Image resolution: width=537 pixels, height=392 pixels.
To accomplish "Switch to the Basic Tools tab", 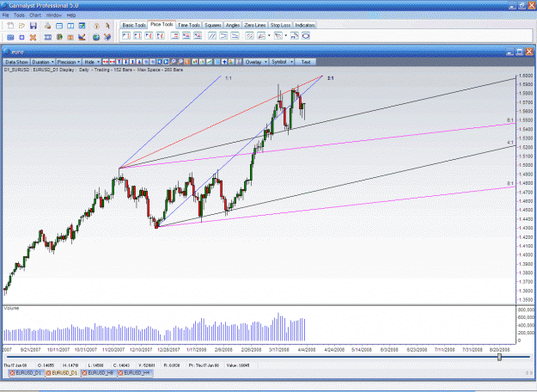I will 134,25.
